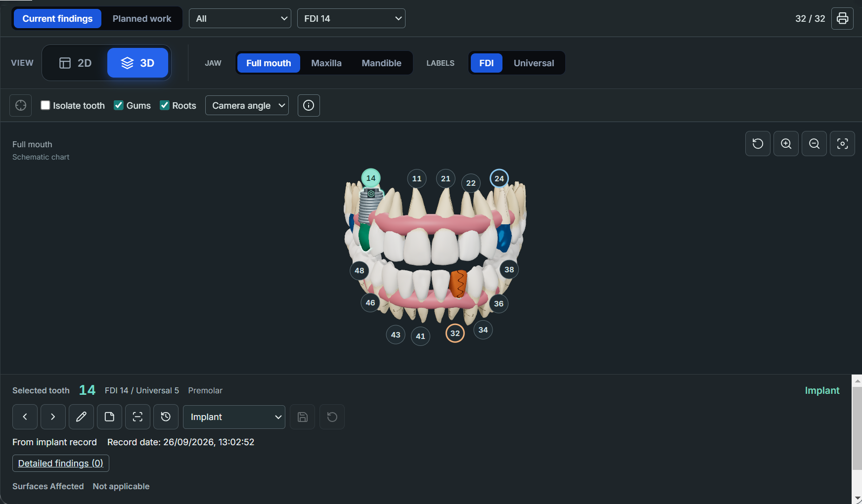This screenshot has width=862, height=504.
Task: Switch to the Current findings tab
Action: (57, 19)
